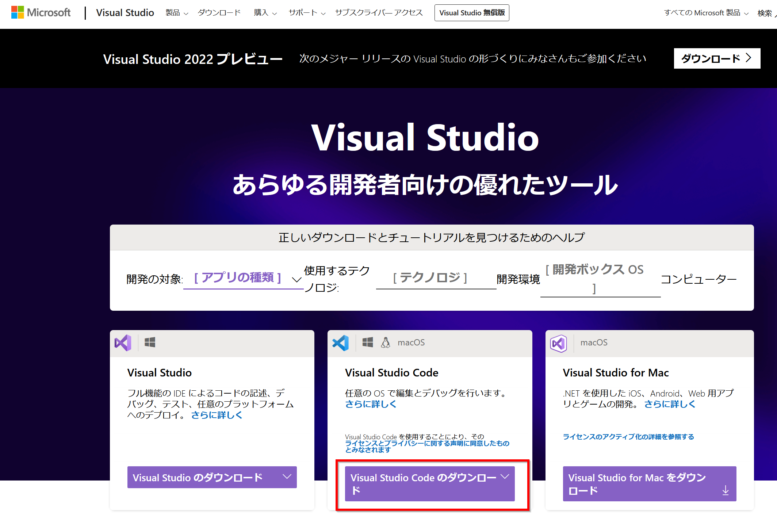Click the Visual Studio 無償版 button
Screen dimensions: 777x532
[471, 13]
